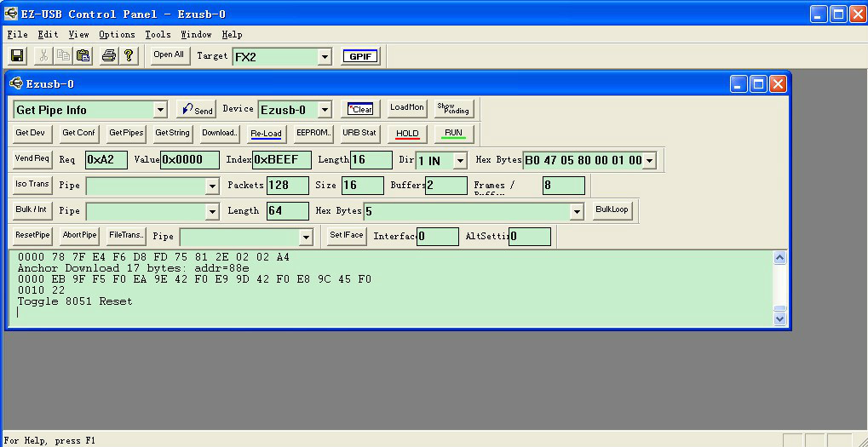The width and height of the screenshot is (868, 447).
Task: Click the AltSetting input field
Action: coord(530,236)
